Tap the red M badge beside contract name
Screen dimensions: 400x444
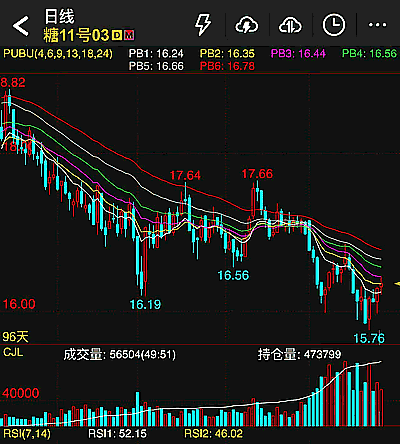[x=129, y=35]
